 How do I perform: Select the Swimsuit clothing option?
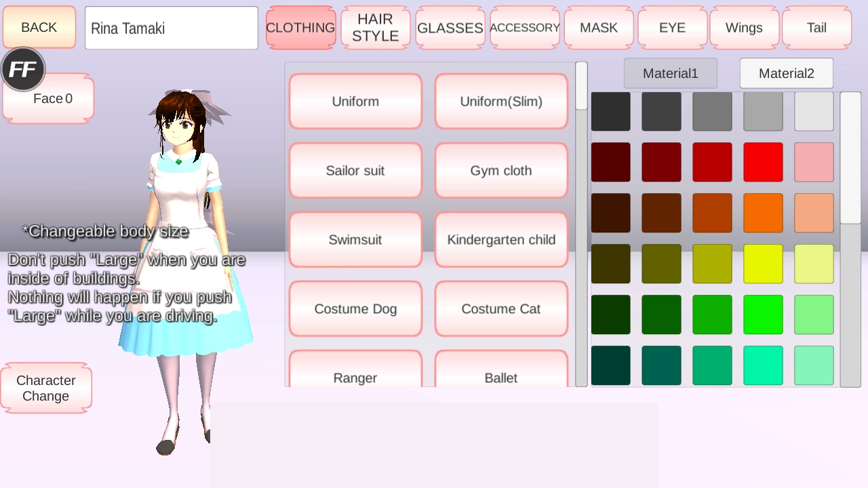[x=355, y=240]
